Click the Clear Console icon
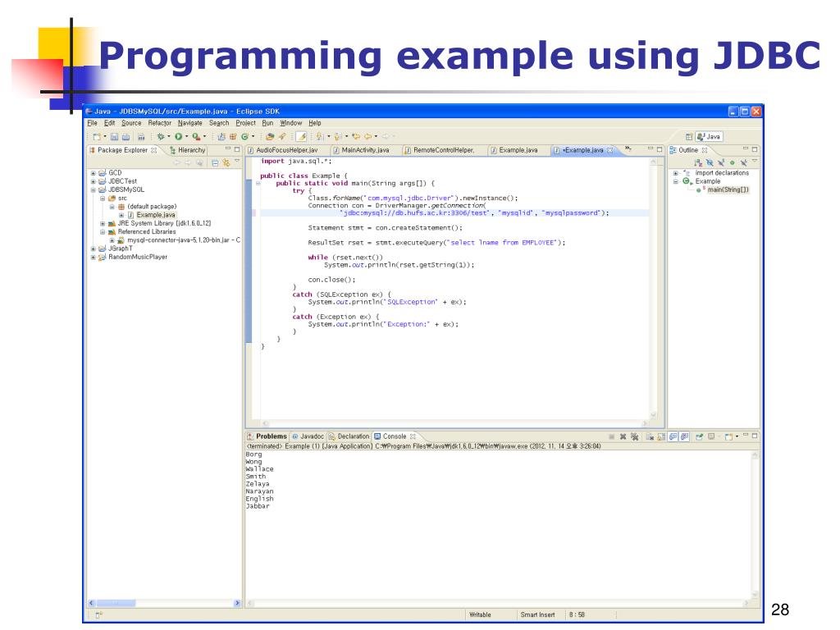This screenshot has height=630, width=840. pyautogui.click(x=650, y=436)
